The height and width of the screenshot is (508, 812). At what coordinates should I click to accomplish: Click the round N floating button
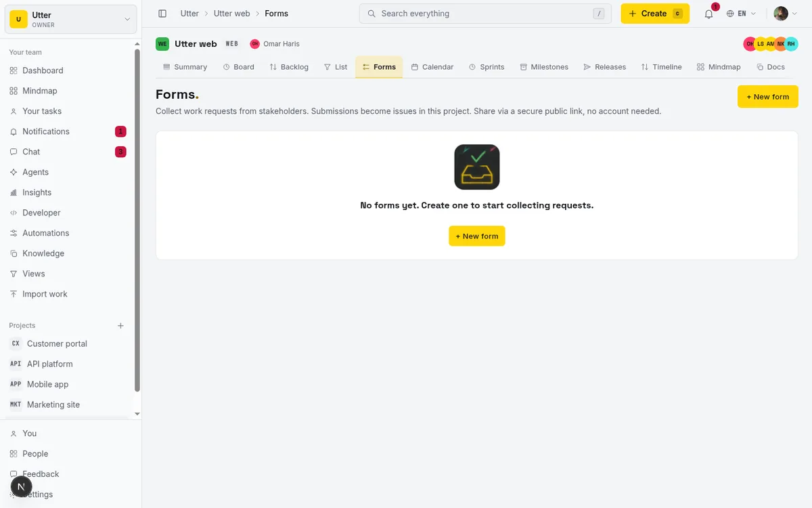pos(21,486)
